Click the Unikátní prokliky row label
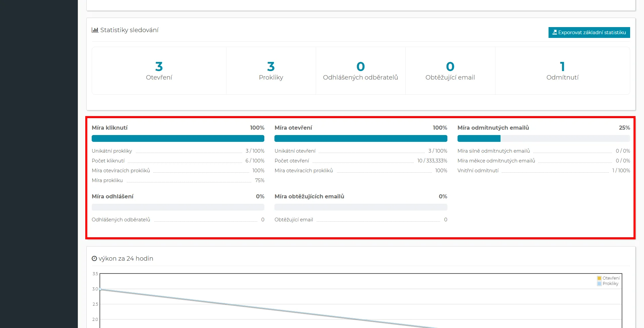The width and height of the screenshot is (644, 328). tap(112, 151)
